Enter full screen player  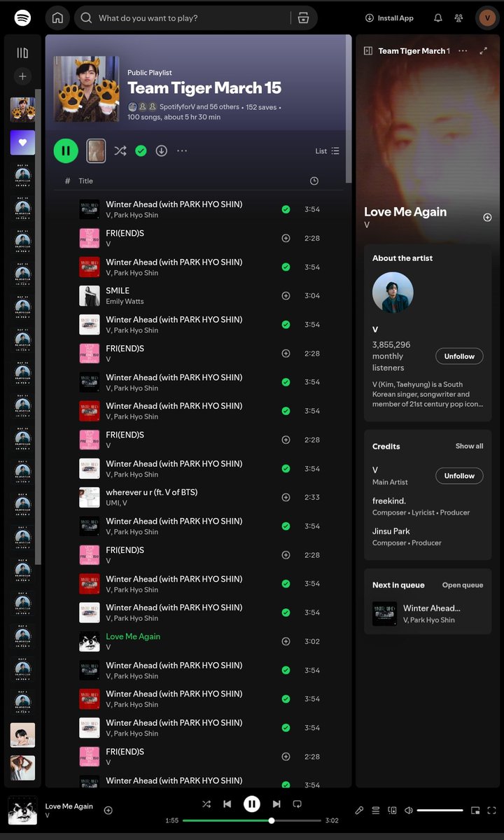point(491,811)
